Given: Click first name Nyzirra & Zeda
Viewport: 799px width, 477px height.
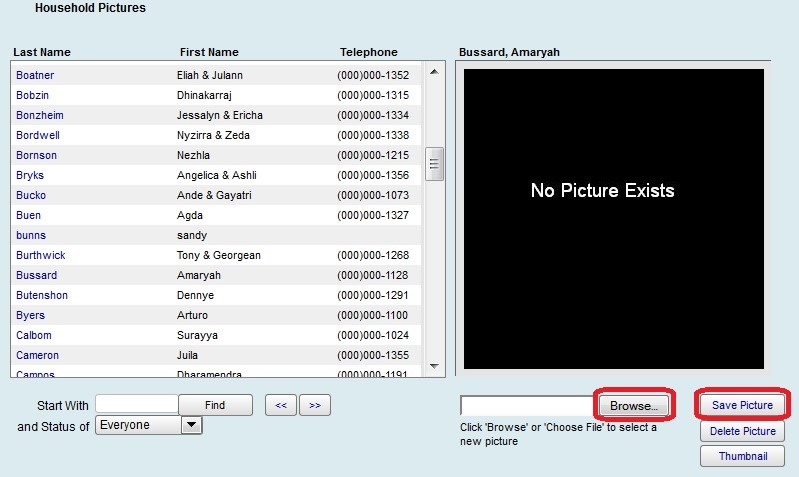Looking at the screenshot, I should point(213,136).
